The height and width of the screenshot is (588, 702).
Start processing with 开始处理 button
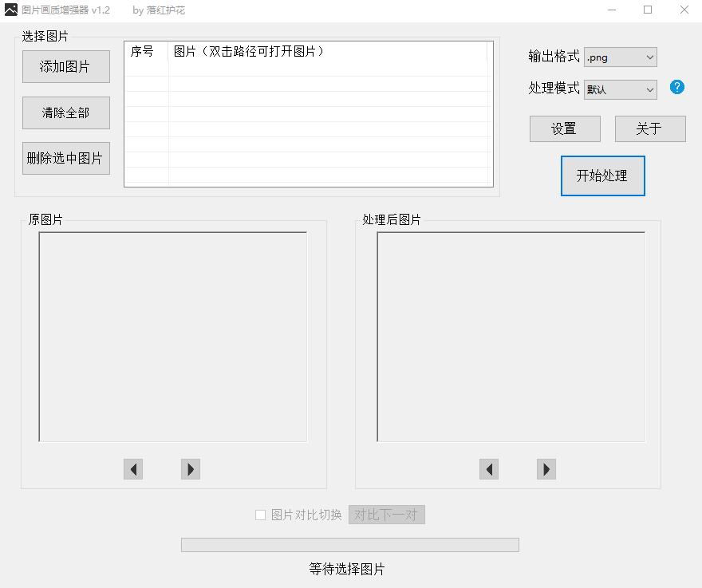point(603,176)
